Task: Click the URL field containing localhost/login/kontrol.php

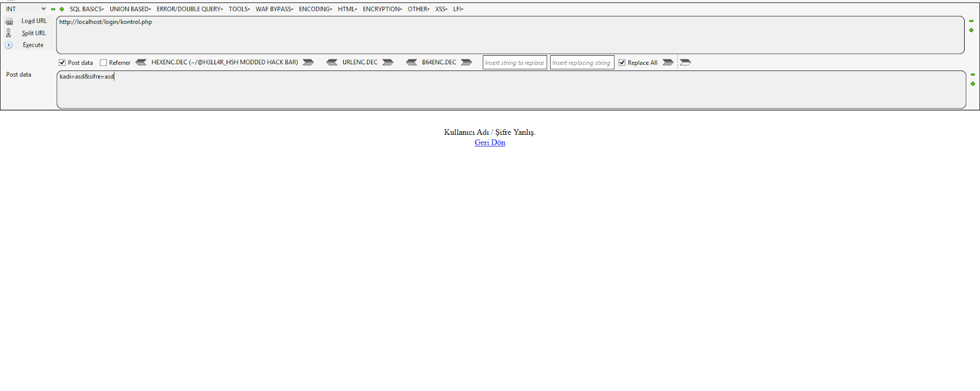Action: point(510,35)
